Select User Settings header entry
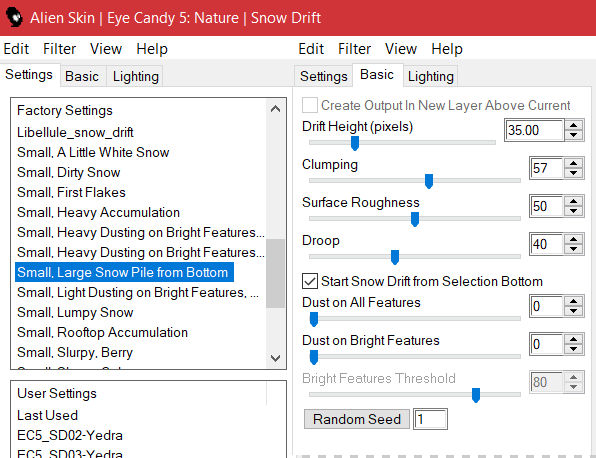 (57, 393)
